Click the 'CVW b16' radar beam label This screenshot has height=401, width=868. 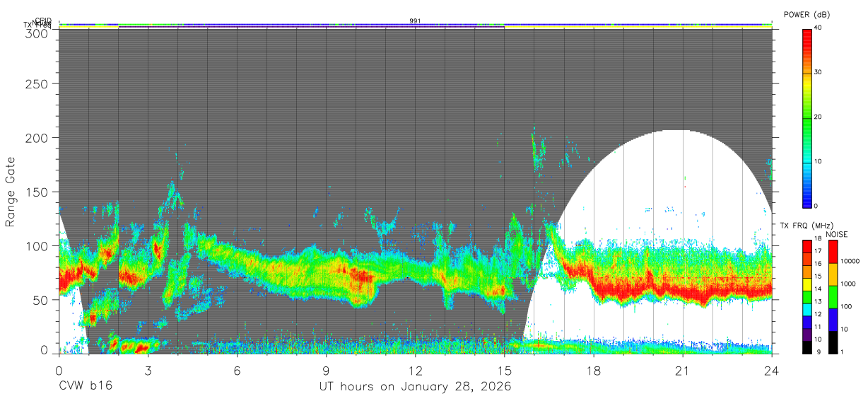pyautogui.click(x=86, y=386)
